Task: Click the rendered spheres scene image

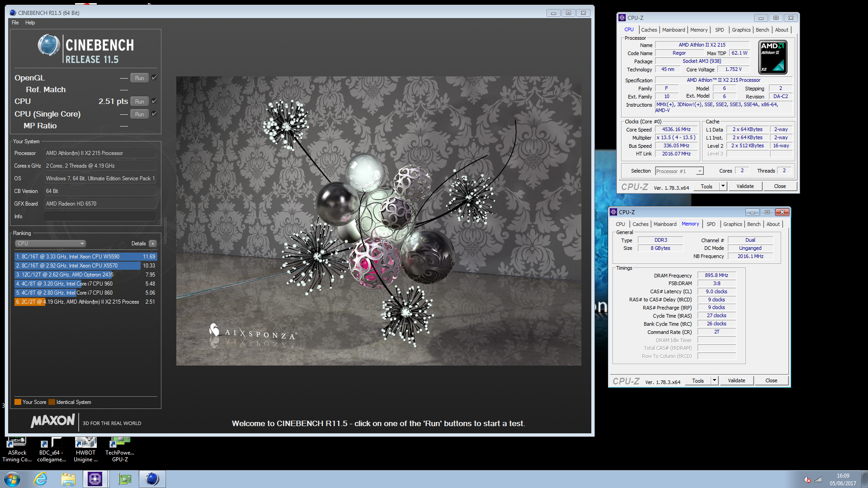Action: [379, 221]
